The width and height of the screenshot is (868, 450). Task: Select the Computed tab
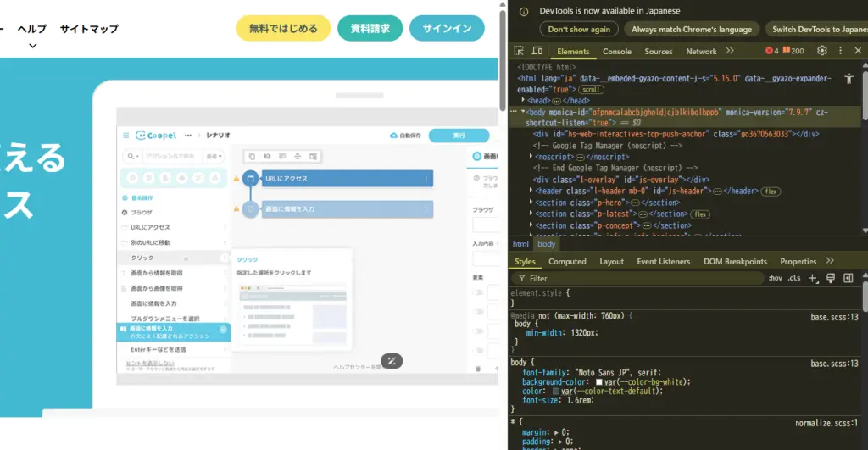click(x=567, y=261)
